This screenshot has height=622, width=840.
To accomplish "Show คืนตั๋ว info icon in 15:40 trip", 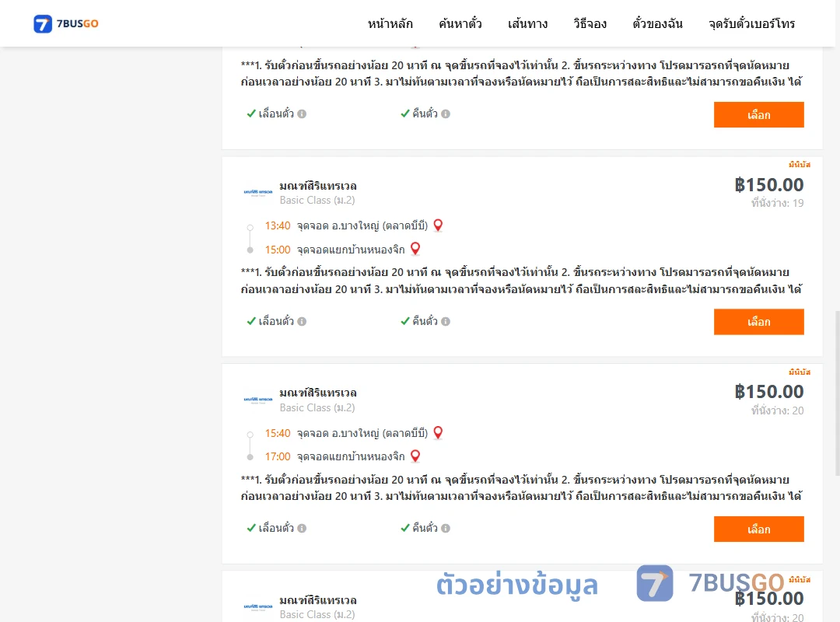I will pos(446,528).
